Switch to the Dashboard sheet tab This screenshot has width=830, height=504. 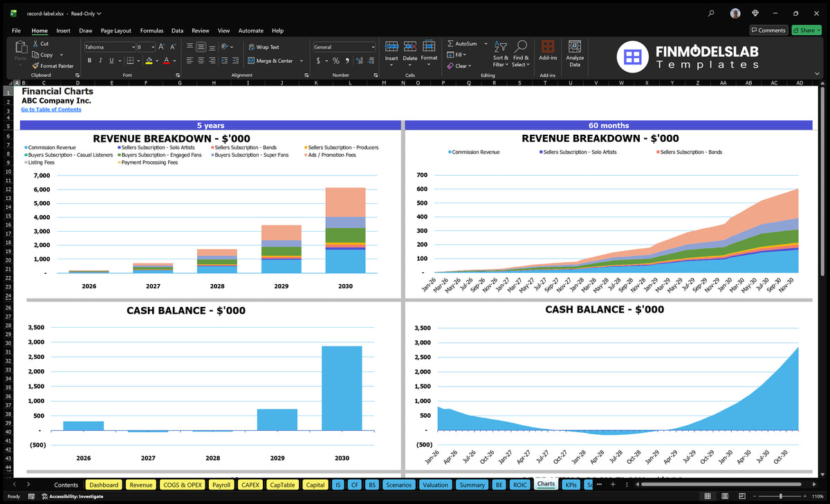tap(104, 485)
